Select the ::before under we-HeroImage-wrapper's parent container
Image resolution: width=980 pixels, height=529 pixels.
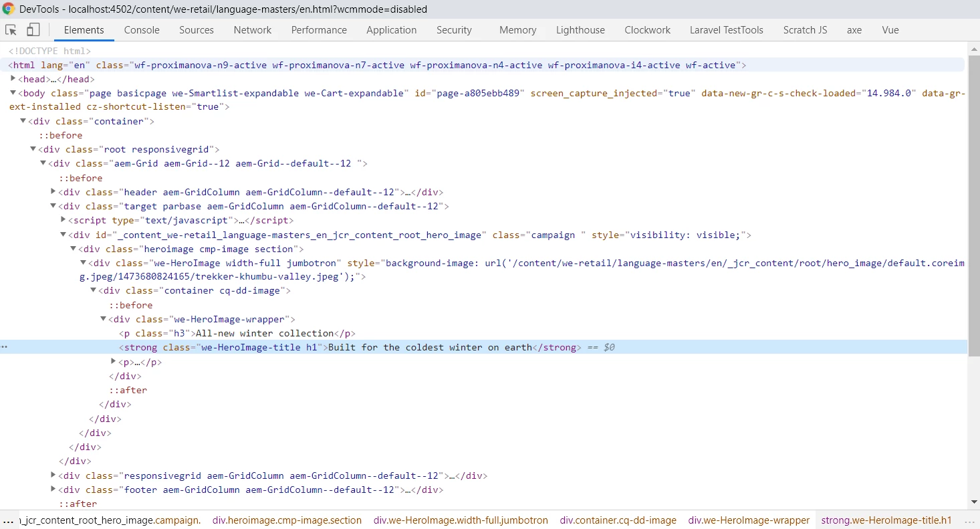(x=131, y=305)
